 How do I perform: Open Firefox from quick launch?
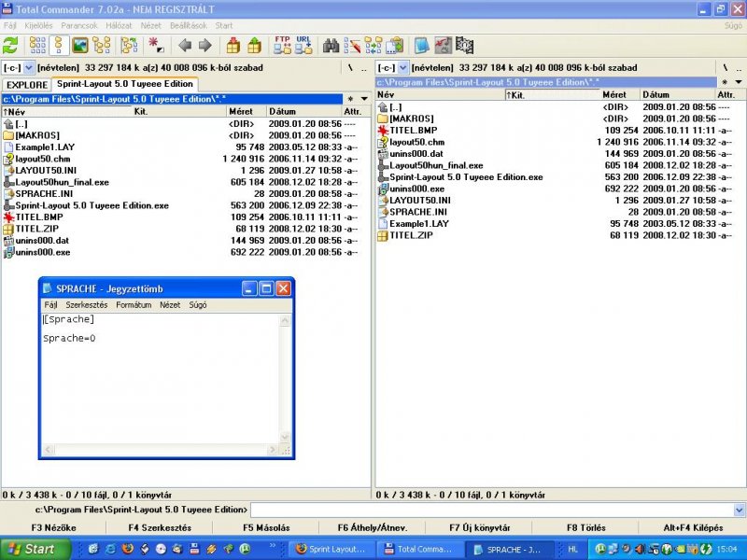tap(128, 549)
